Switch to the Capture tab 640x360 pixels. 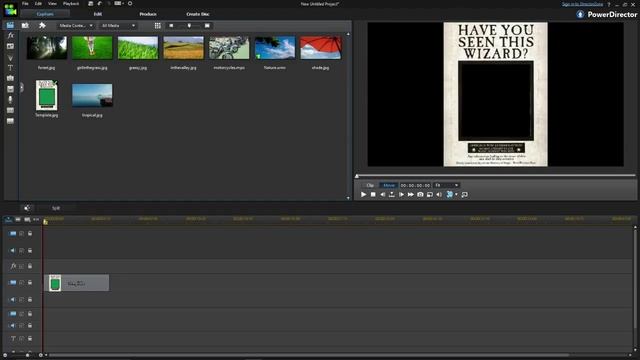pyautogui.click(x=45, y=14)
